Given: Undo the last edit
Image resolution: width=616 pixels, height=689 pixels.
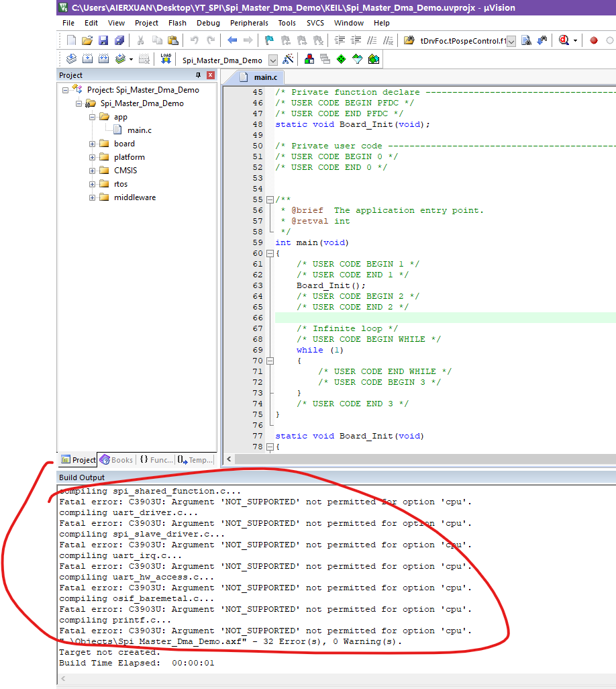Looking at the screenshot, I should (x=194, y=40).
